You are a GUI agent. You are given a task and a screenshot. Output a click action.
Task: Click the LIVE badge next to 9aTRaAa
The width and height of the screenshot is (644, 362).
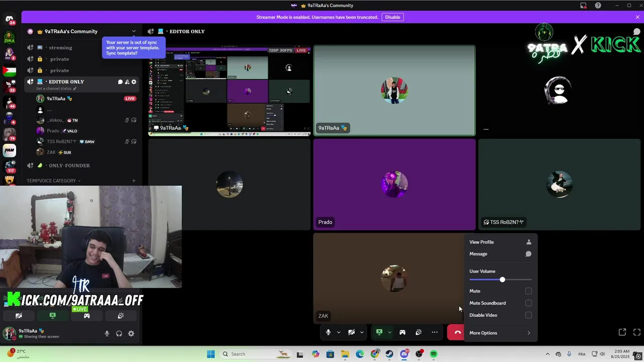point(130,99)
